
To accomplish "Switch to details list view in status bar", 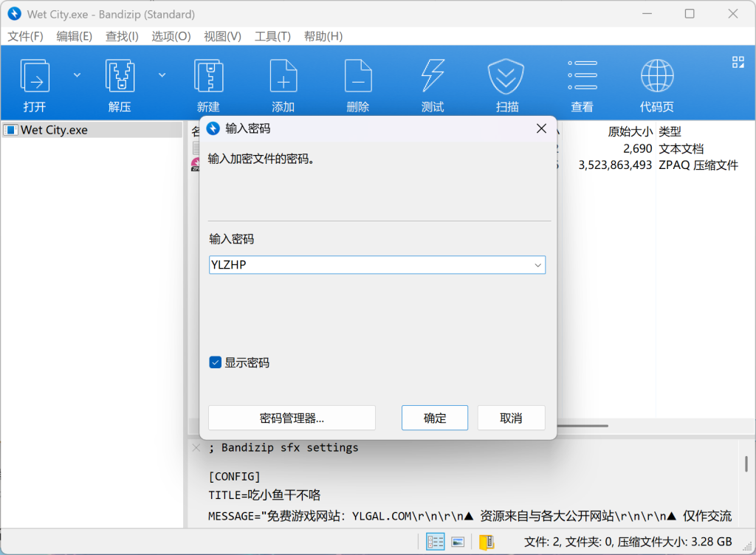I will pos(436,542).
